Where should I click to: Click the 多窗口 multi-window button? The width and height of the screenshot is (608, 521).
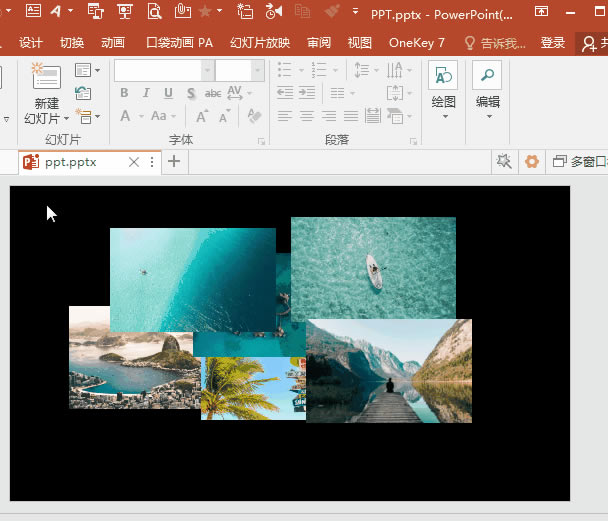point(579,162)
